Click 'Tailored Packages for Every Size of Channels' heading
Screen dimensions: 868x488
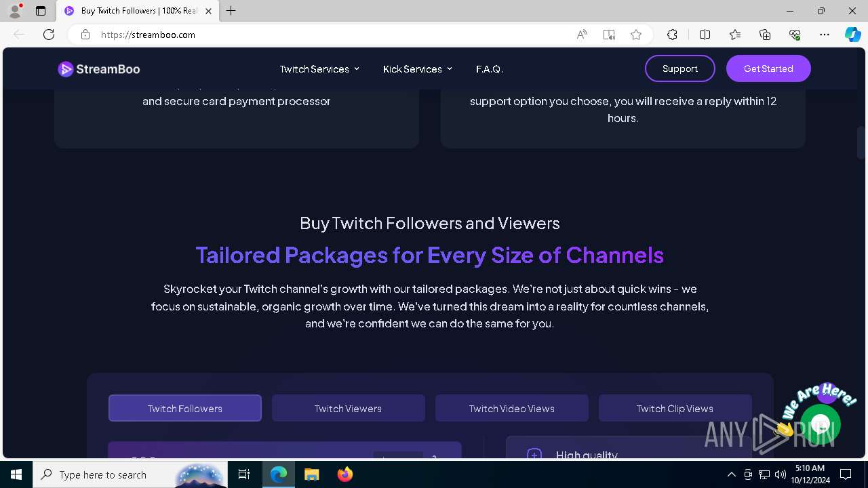(430, 255)
